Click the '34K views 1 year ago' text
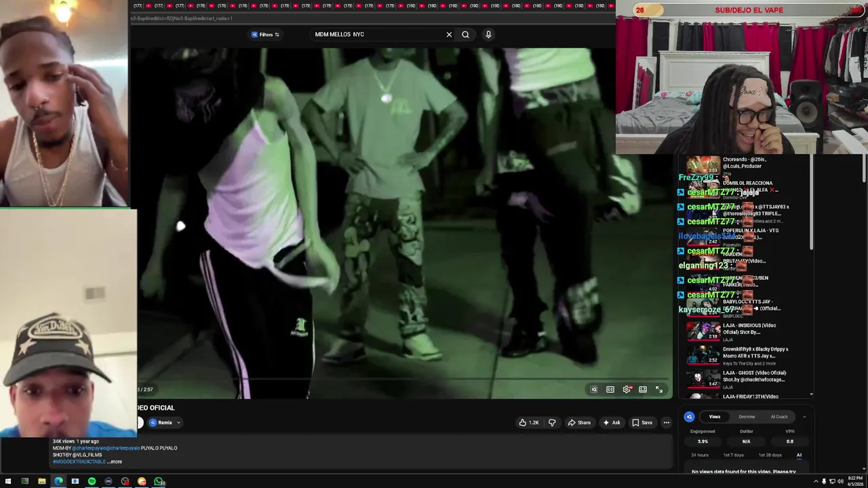 tap(76, 441)
